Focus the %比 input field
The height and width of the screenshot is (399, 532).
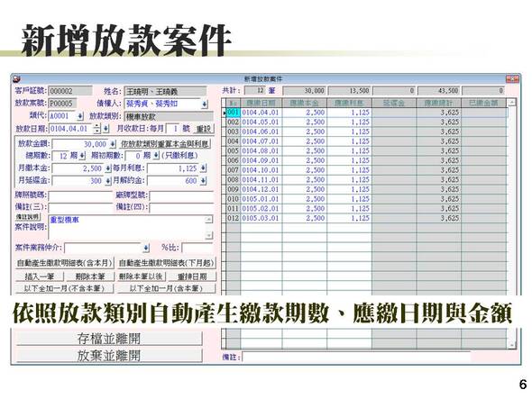click(197, 249)
